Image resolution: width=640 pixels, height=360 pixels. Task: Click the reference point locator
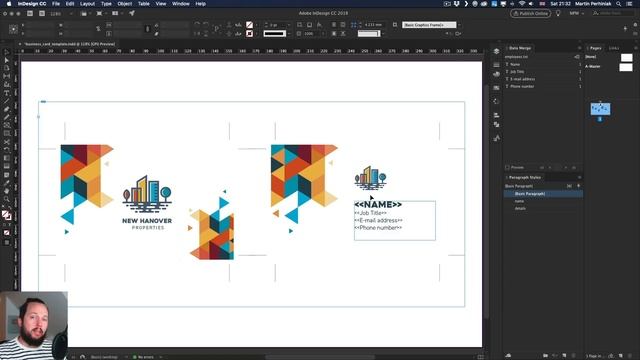[x=13, y=29]
